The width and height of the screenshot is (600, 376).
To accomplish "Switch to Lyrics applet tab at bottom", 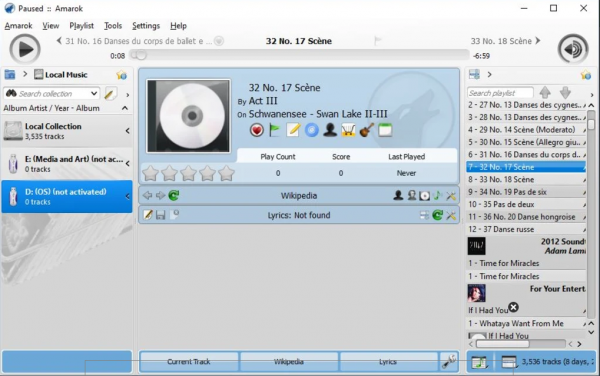I will 388,361.
